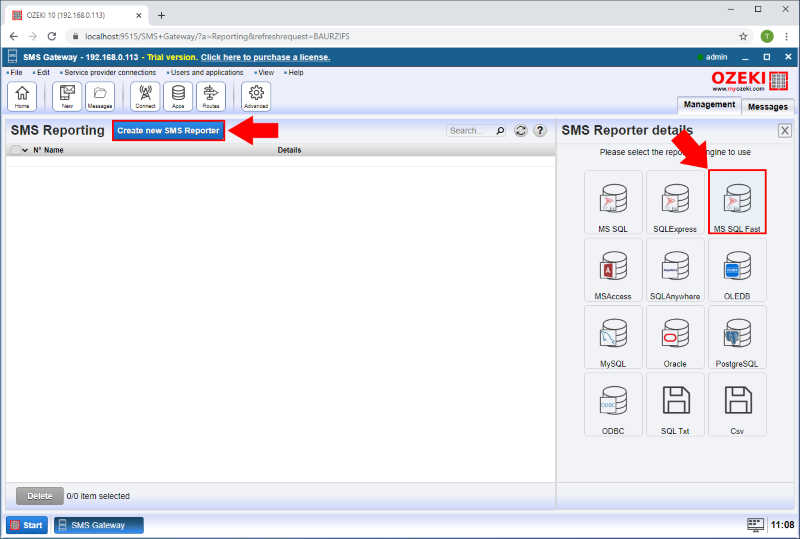Click the Start button
Viewport: 800px width, 539px height.
tap(27, 525)
